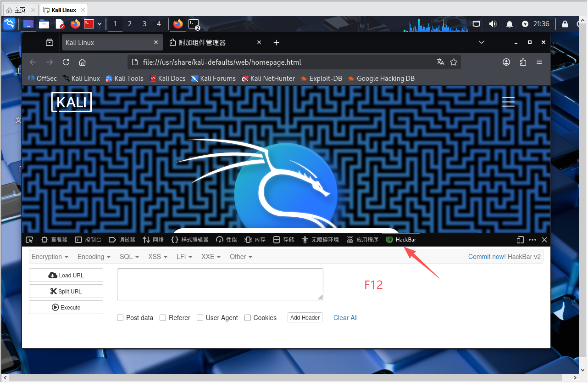Click the address bar URL field

(294, 62)
